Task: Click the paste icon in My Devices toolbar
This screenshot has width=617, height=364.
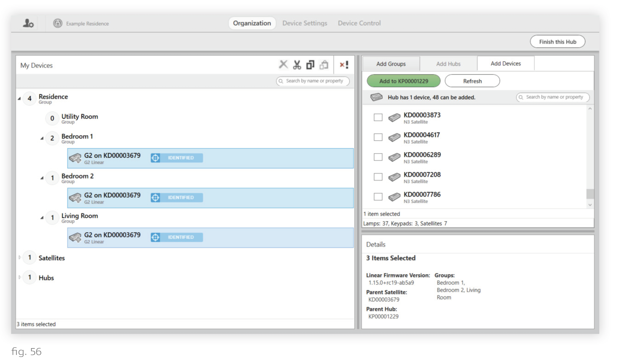Action: (x=324, y=65)
